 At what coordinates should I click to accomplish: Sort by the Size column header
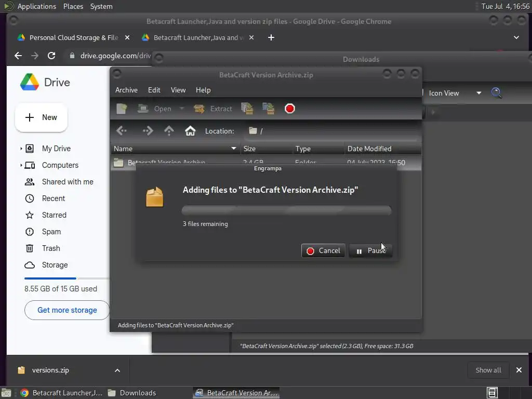click(267, 149)
